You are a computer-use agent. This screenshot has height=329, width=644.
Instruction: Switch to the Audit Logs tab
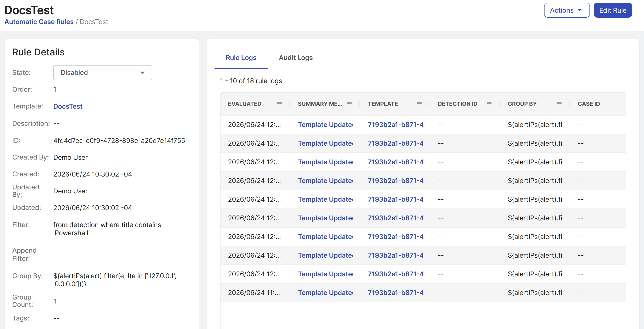[x=296, y=58]
